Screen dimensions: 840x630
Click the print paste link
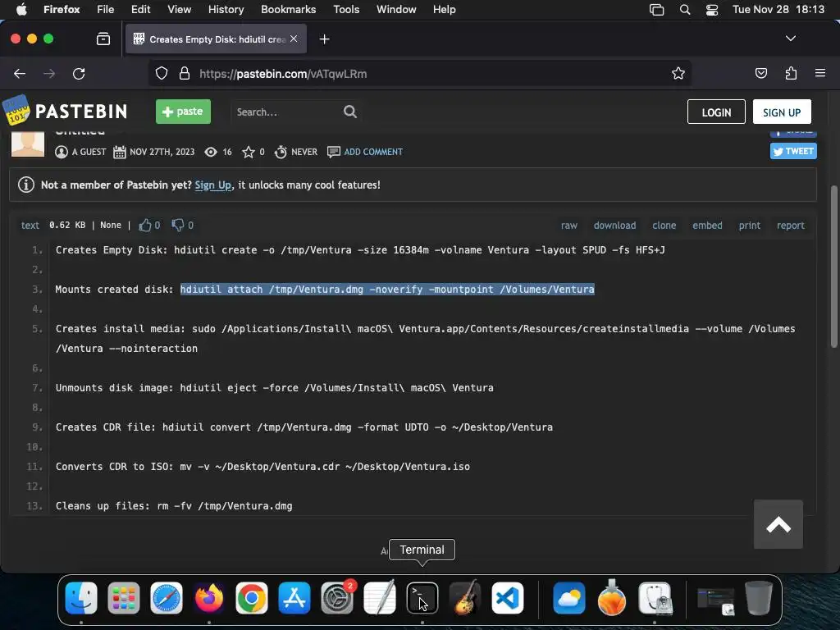(x=749, y=226)
